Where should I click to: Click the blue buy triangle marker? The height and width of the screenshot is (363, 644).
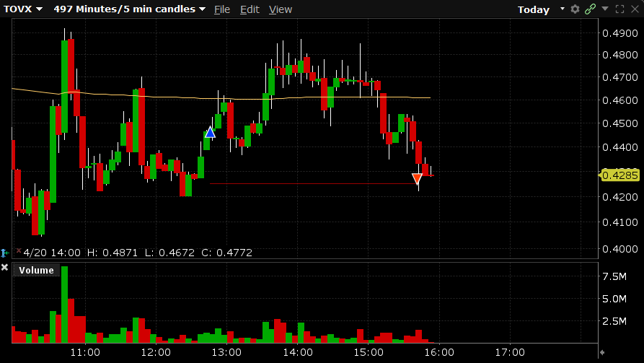click(x=210, y=132)
